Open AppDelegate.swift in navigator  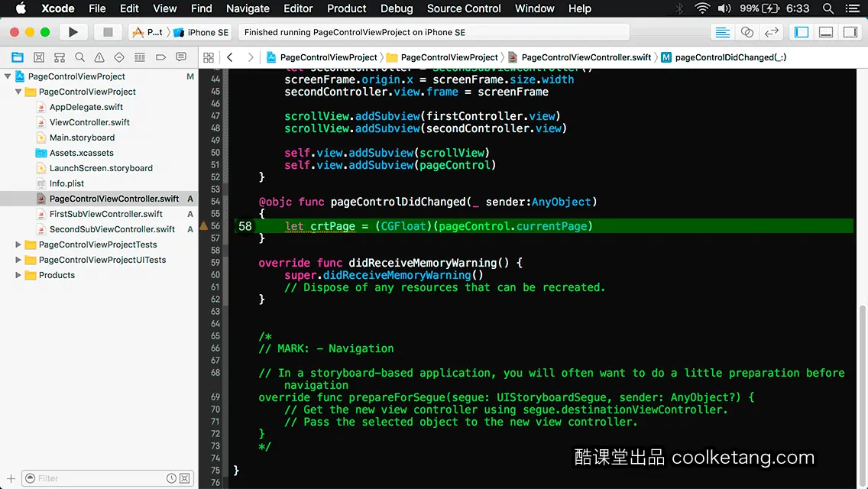coord(86,107)
